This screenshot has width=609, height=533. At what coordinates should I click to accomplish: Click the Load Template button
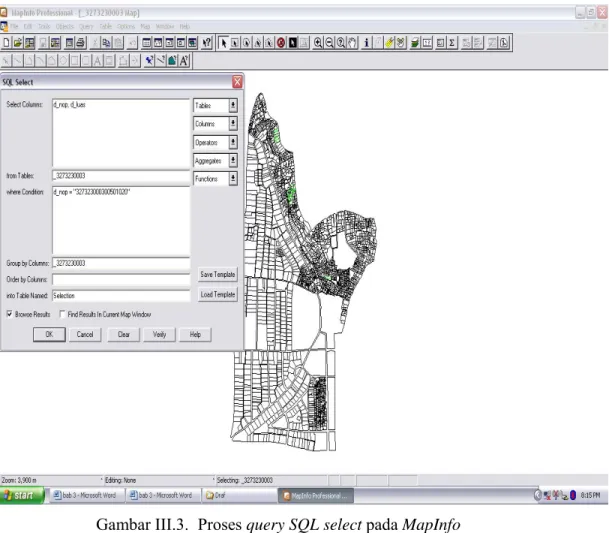tap(218, 294)
